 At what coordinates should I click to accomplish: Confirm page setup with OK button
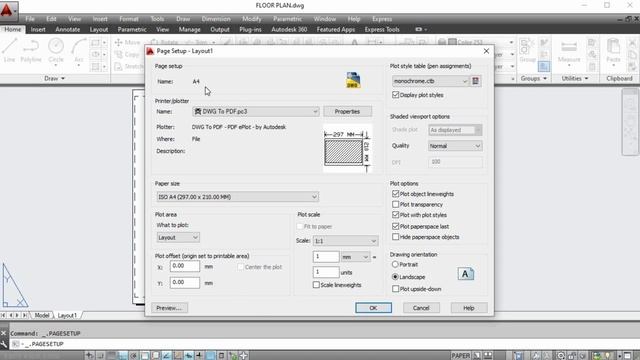coord(373,308)
